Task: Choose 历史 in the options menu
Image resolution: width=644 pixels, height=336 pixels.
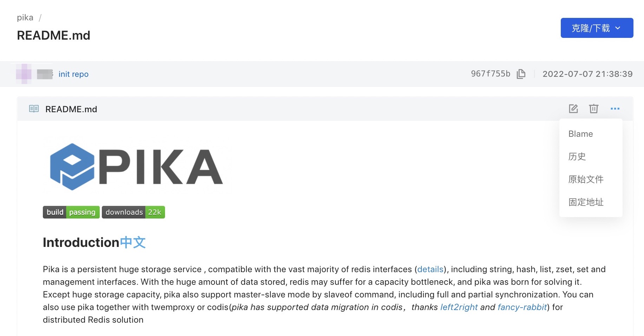Action: point(577,156)
